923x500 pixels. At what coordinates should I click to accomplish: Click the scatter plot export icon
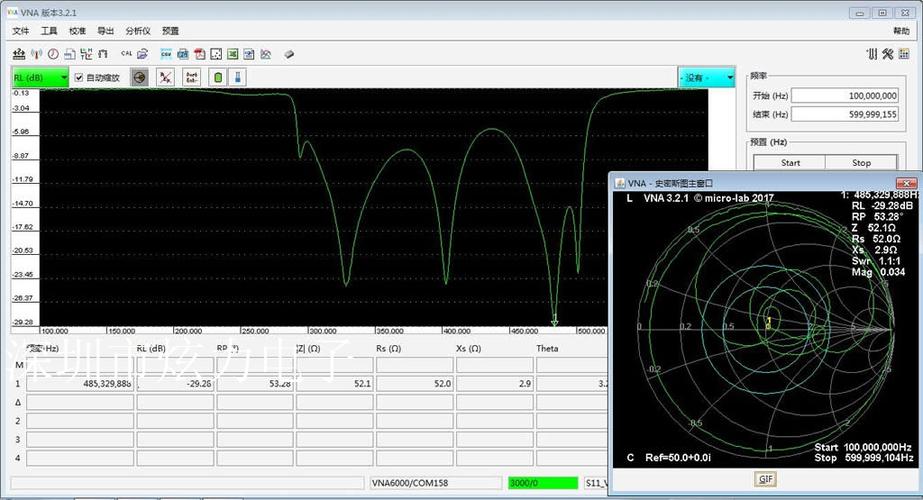216,54
